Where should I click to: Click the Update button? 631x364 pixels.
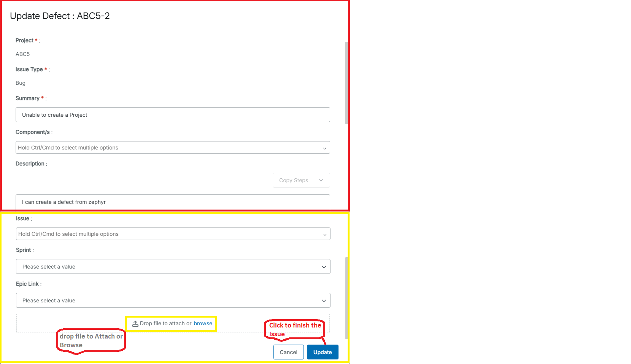point(322,352)
